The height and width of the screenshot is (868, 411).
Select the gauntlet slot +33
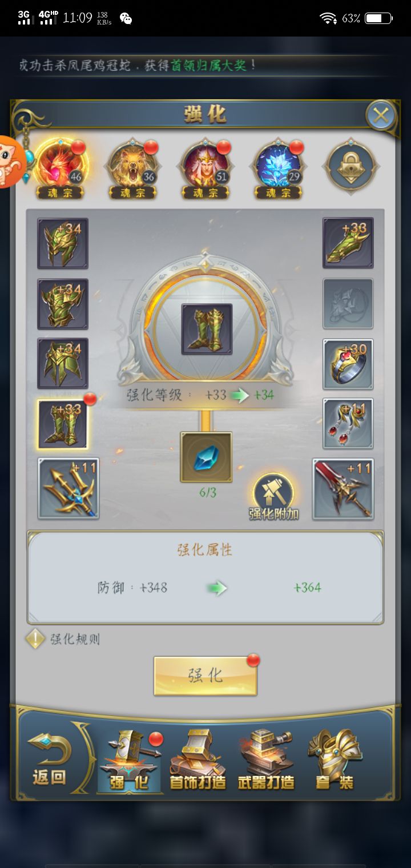(x=348, y=243)
